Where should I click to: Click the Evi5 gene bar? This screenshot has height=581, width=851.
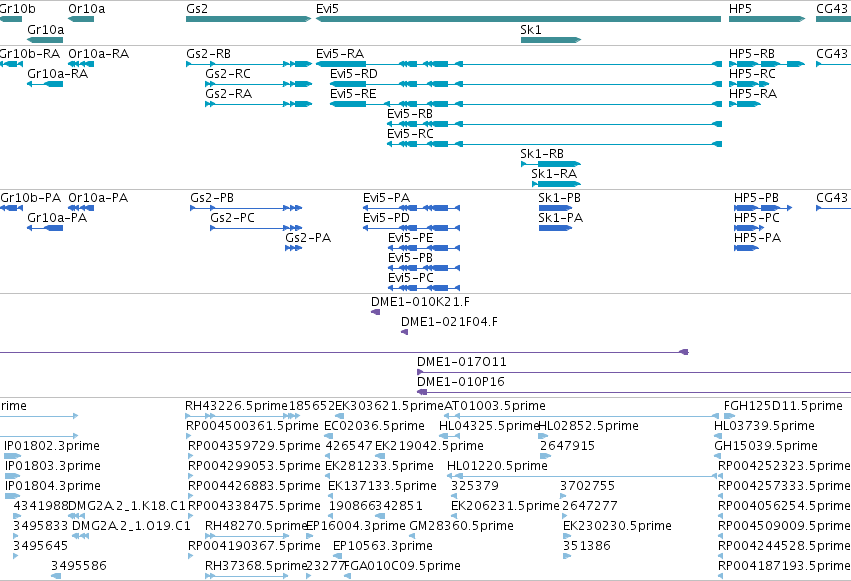coord(518,19)
